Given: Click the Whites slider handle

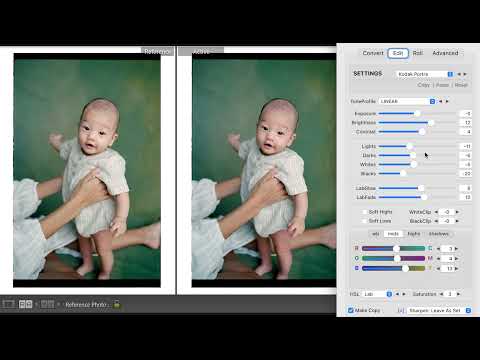Looking at the screenshot, I should (x=414, y=164).
